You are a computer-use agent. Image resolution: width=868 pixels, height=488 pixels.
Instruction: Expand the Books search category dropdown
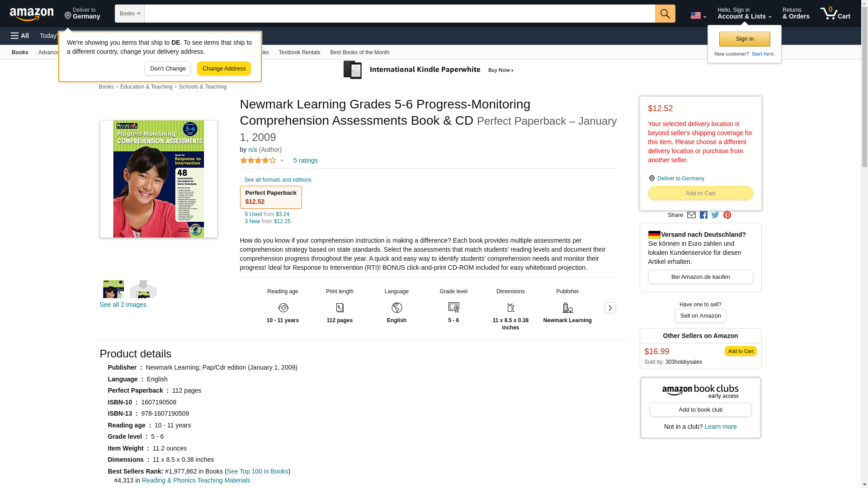coord(130,14)
